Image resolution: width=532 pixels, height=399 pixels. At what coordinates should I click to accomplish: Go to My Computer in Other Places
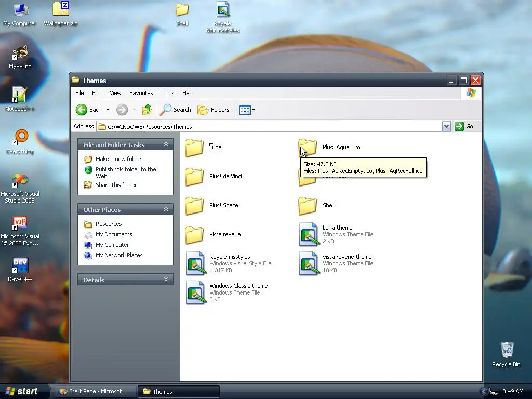tap(112, 245)
